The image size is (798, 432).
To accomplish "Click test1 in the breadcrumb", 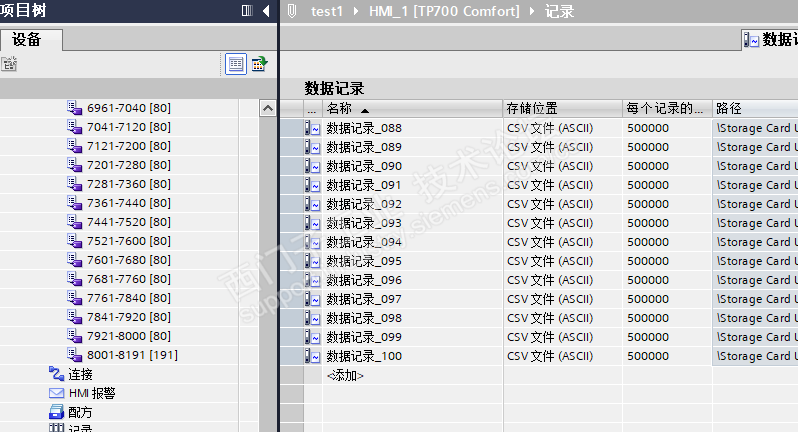I will pos(327,11).
